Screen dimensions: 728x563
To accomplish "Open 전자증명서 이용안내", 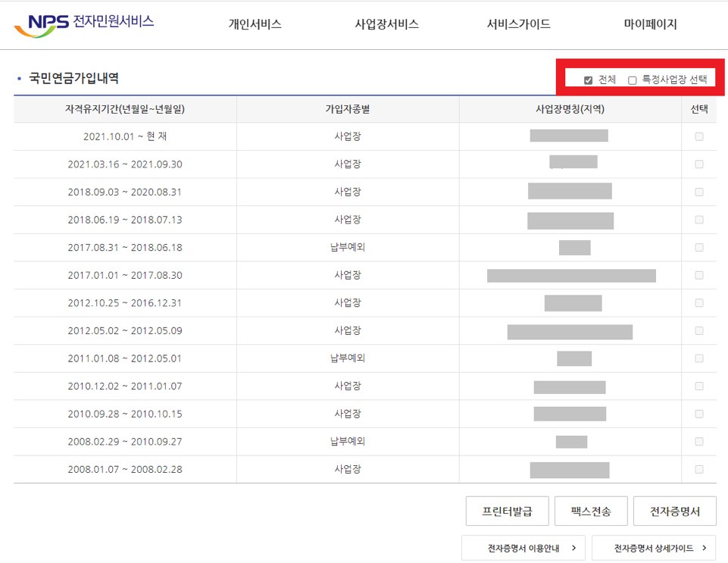I will [x=523, y=549].
